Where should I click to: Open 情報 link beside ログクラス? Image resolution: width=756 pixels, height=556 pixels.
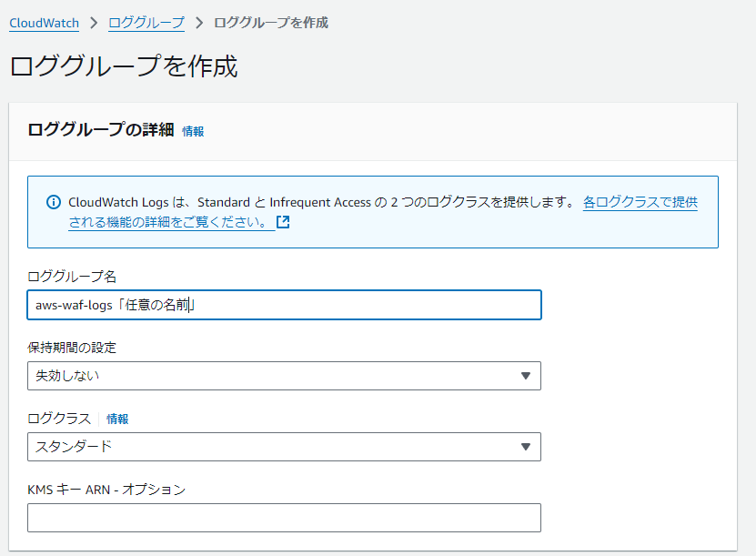(x=117, y=419)
